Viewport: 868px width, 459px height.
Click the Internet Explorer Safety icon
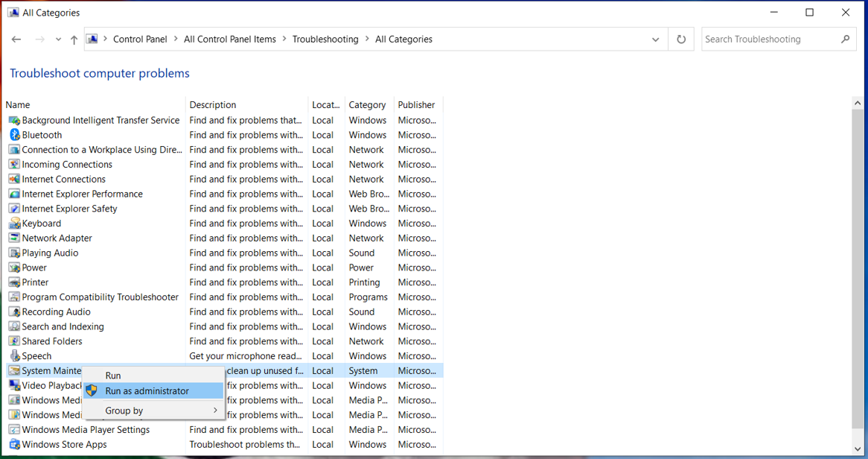(15, 209)
